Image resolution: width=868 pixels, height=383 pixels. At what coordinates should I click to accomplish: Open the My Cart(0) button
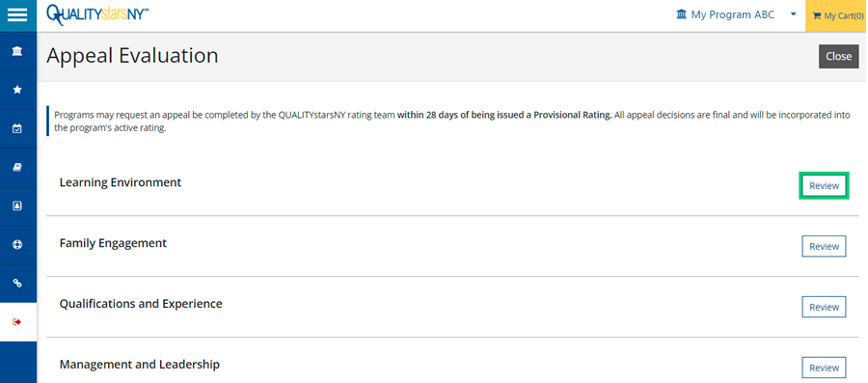[837, 16]
